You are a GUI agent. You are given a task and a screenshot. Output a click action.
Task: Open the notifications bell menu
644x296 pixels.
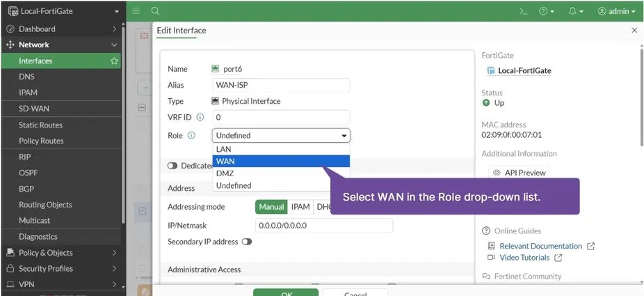point(576,12)
